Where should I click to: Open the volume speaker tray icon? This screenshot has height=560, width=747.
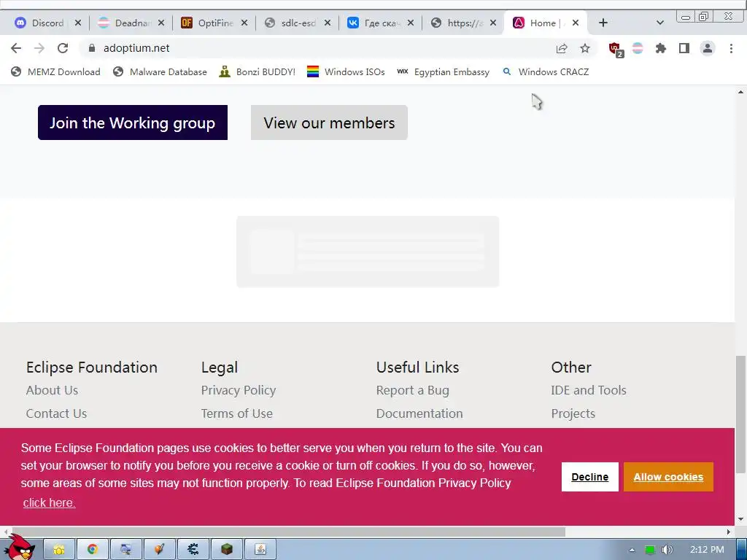pos(667,550)
